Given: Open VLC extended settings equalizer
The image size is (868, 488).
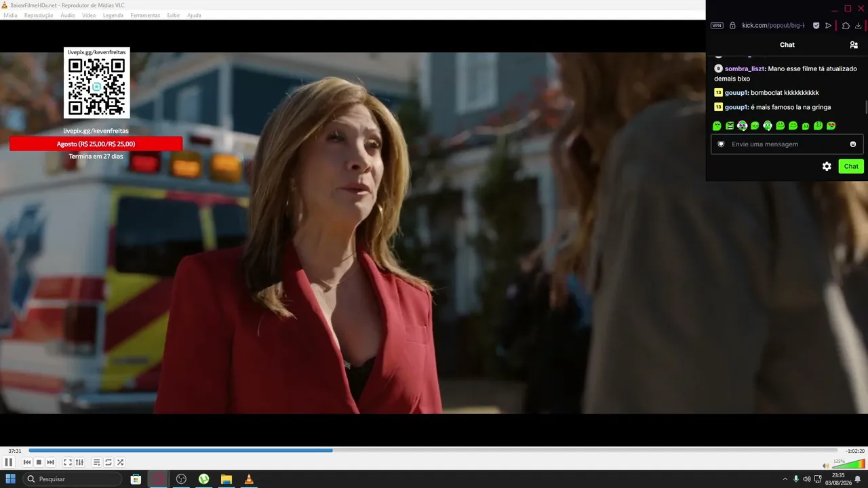Looking at the screenshot, I should (x=79, y=462).
